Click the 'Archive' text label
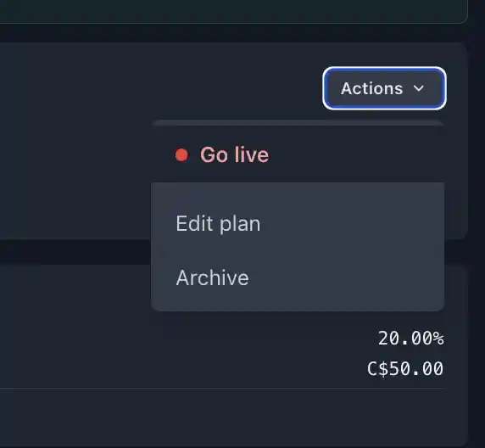Viewport: 485px width, 448px height. coord(213,277)
